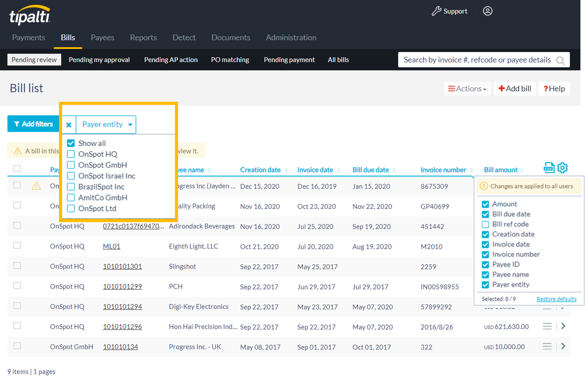Uncheck Show all in Payer entity filter
The height and width of the screenshot is (388, 588).
71,143
